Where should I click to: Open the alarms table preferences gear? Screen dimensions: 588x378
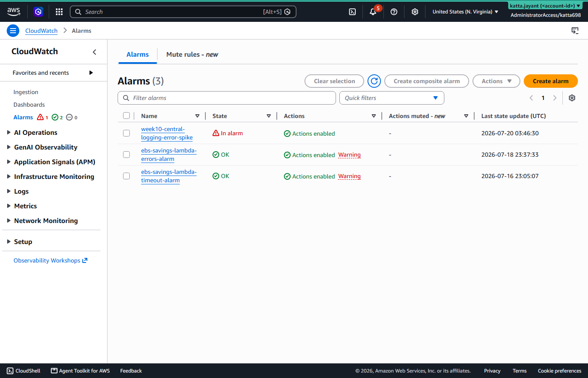[572, 98]
